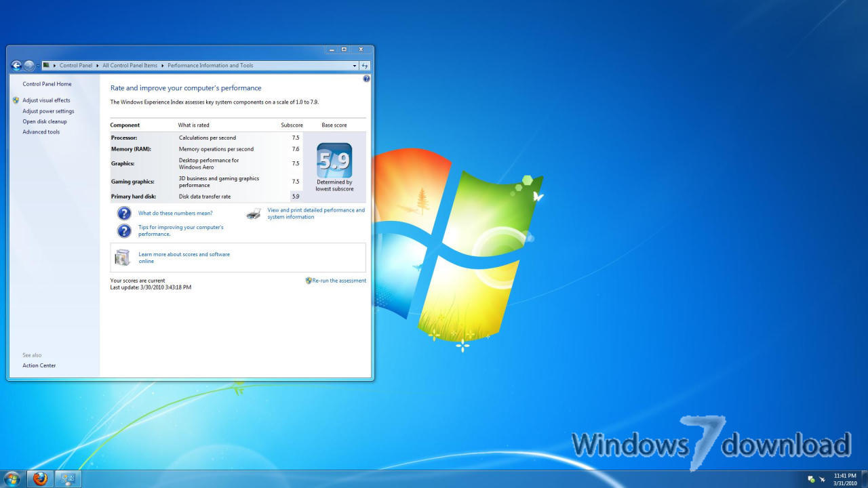
Task: Close the Performance Information window
Action: [x=361, y=49]
